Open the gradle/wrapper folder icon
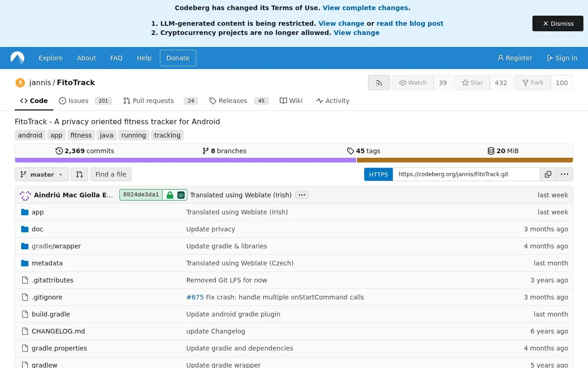The image size is (588, 368). tap(25, 246)
